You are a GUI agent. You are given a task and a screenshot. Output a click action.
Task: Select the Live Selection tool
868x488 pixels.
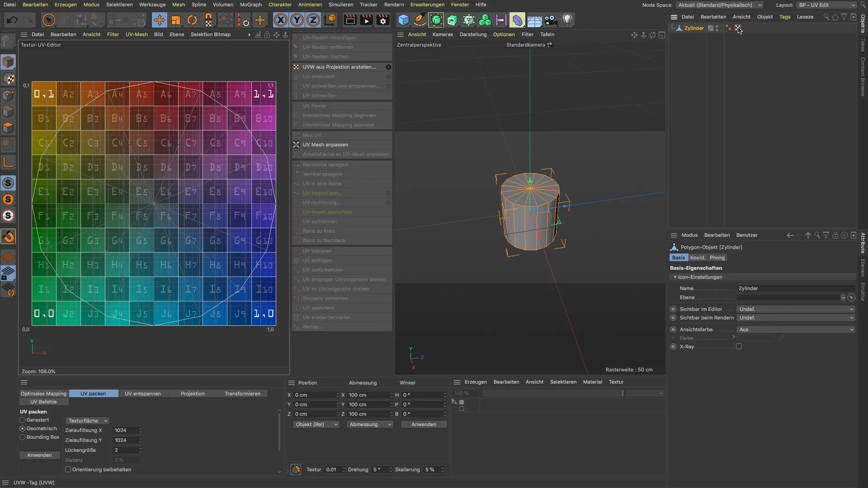coord(48,20)
